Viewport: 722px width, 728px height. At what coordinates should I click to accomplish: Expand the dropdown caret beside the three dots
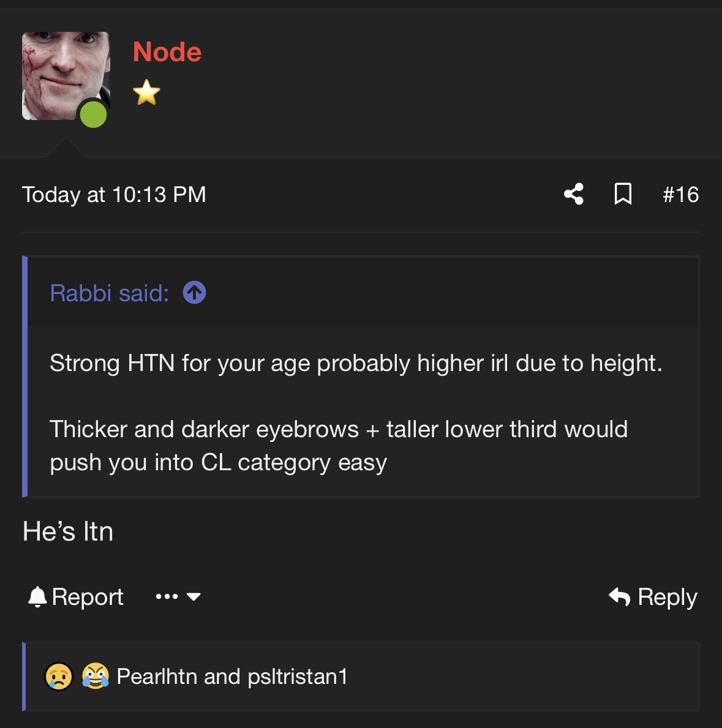point(194,596)
